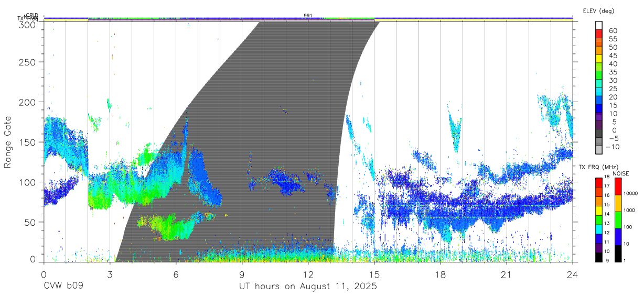
Task: Click the '40' label on the ELEV scale
Action: pyautogui.click(x=613, y=64)
